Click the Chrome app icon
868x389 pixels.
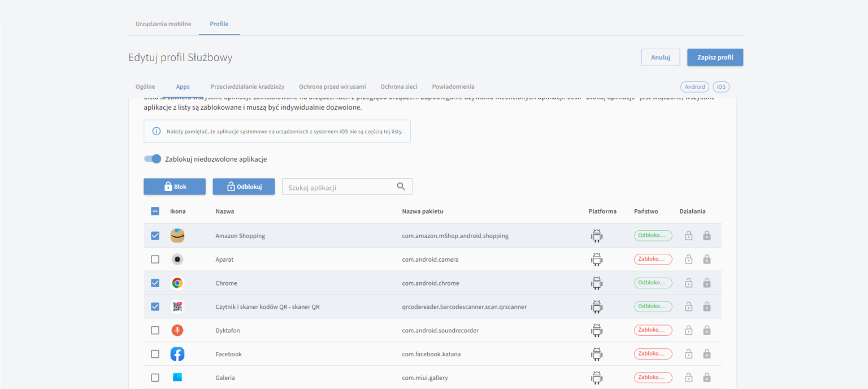pyautogui.click(x=177, y=283)
